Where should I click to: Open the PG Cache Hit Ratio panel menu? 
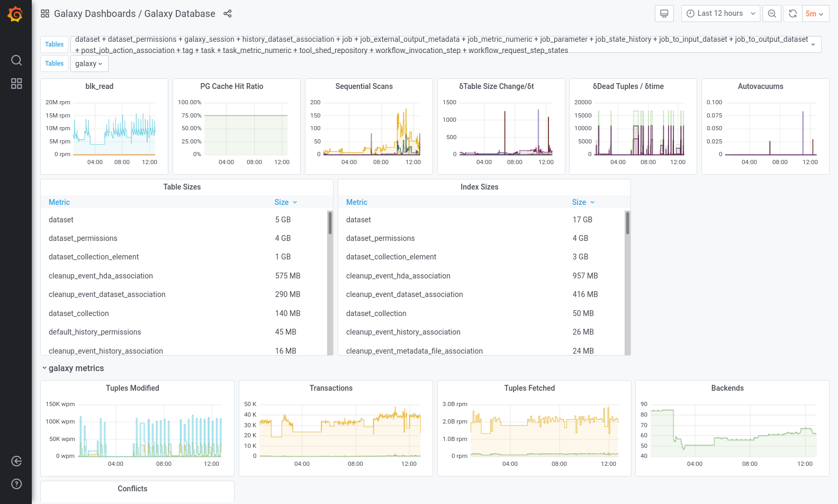tap(232, 86)
